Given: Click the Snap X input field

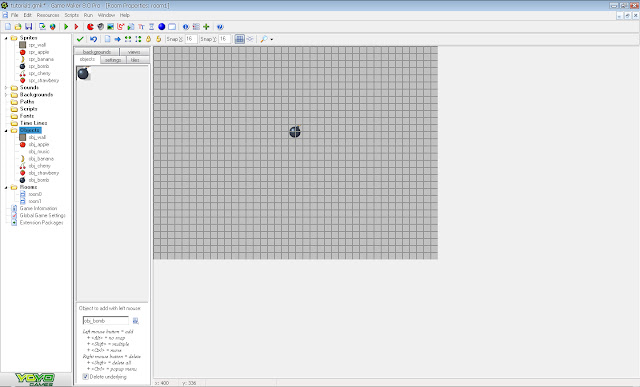Looking at the screenshot, I should [191, 39].
